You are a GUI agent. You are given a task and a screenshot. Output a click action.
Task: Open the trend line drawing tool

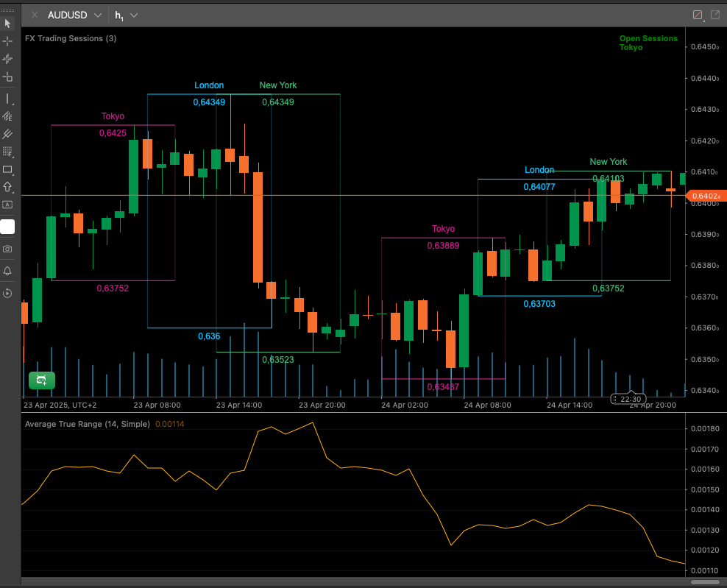pos(7,99)
